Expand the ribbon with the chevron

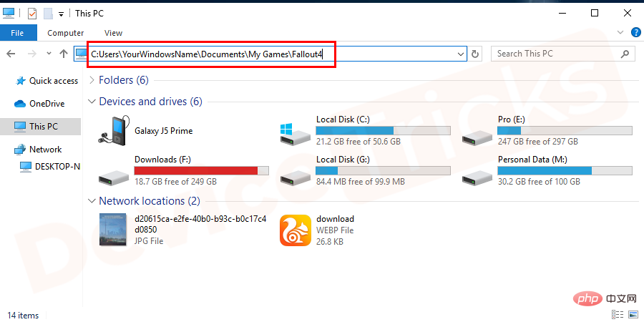point(620,32)
